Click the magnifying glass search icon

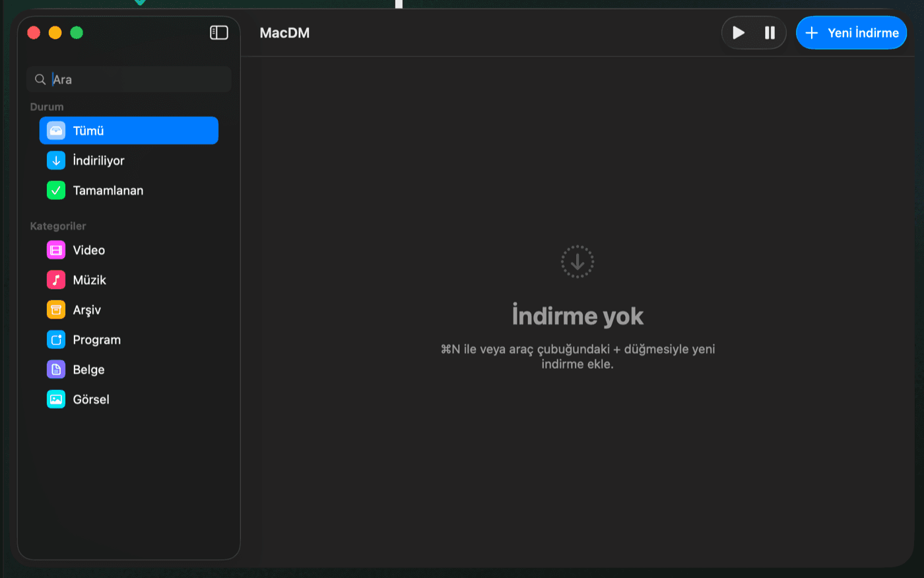(x=40, y=79)
